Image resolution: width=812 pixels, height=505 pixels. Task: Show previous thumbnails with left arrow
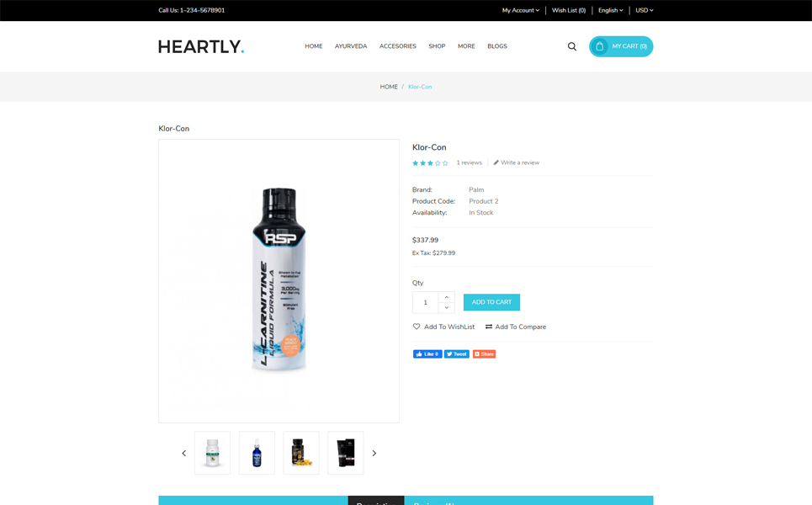[x=183, y=453]
